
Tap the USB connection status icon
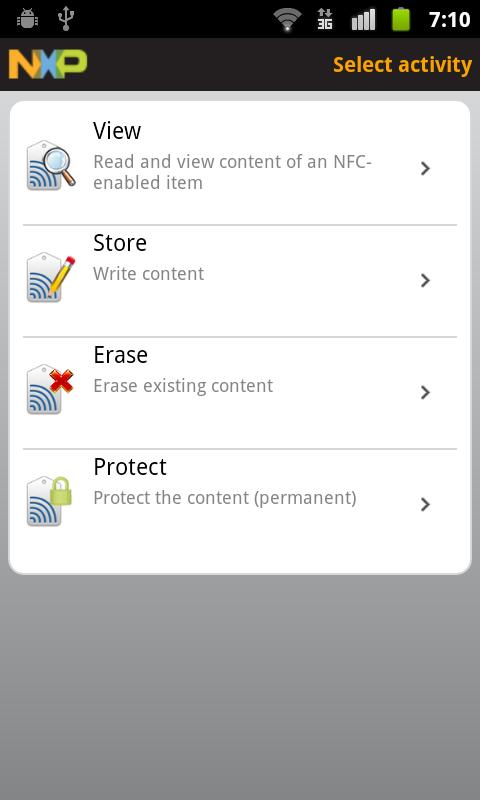pyautogui.click(x=66, y=18)
